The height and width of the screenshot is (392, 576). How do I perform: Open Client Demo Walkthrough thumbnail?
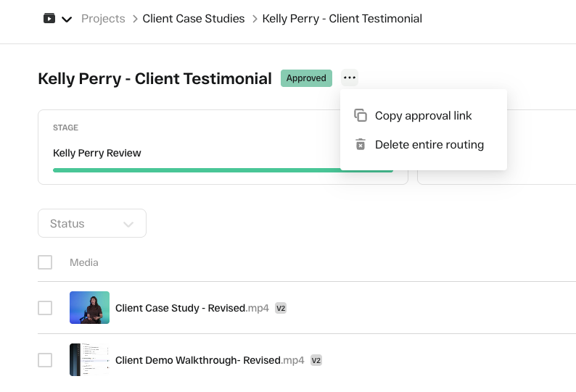point(89,360)
